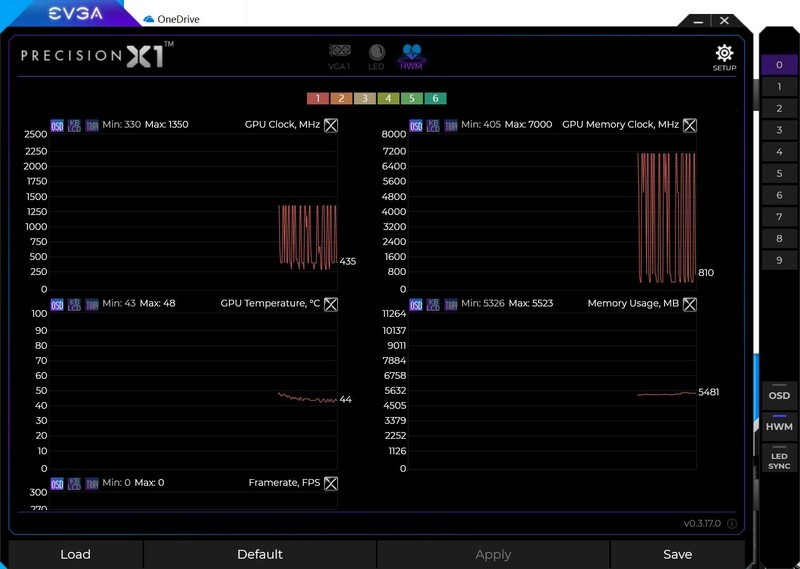The height and width of the screenshot is (569, 800).
Task: Open the SETUP gear settings
Action: (724, 58)
